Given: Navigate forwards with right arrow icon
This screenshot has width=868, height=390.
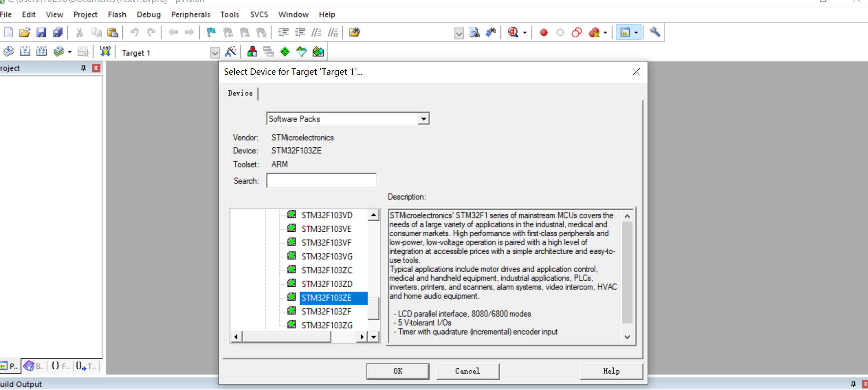Looking at the screenshot, I should (189, 32).
